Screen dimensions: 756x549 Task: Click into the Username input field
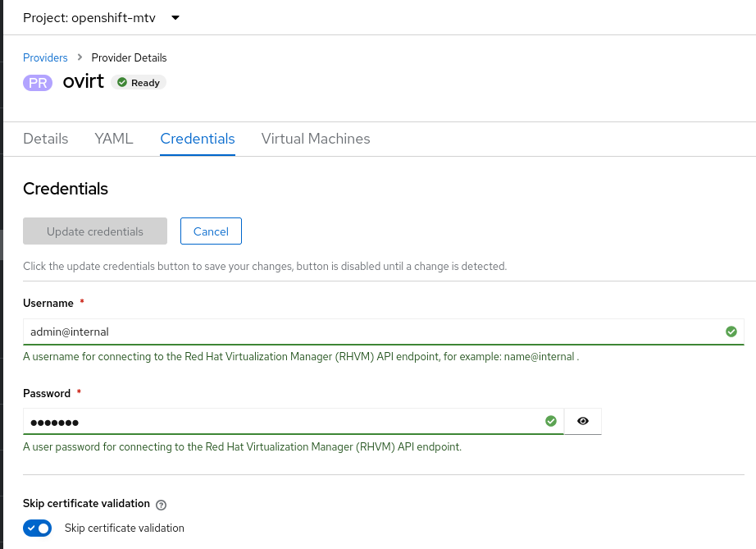pyautogui.click(x=369, y=332)
